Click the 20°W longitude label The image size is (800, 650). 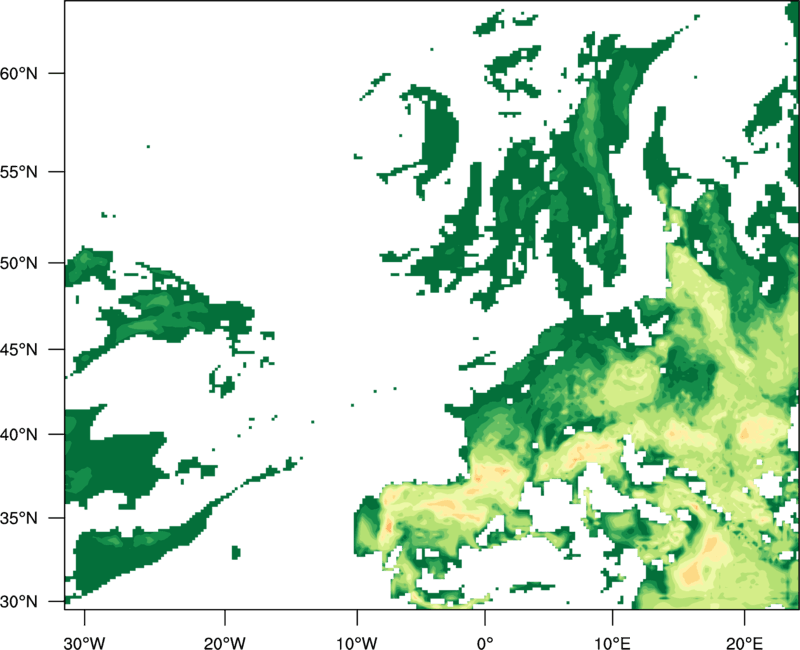224,643
